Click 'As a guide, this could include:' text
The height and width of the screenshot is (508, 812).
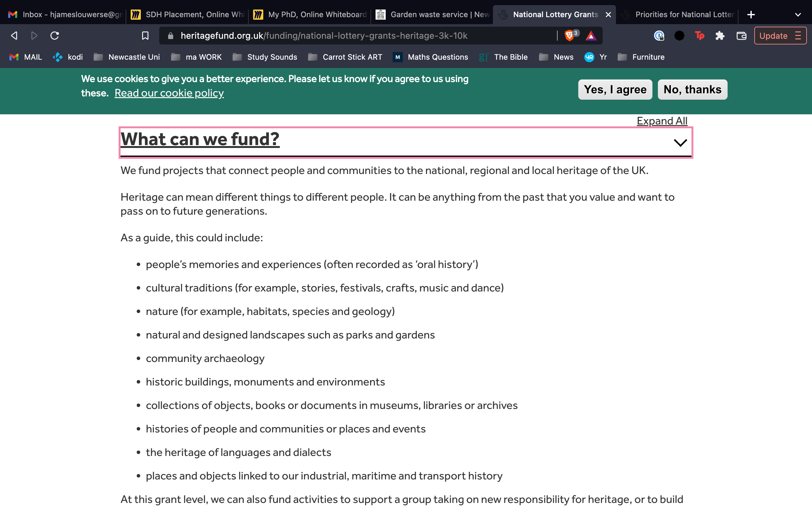[192, 238]
